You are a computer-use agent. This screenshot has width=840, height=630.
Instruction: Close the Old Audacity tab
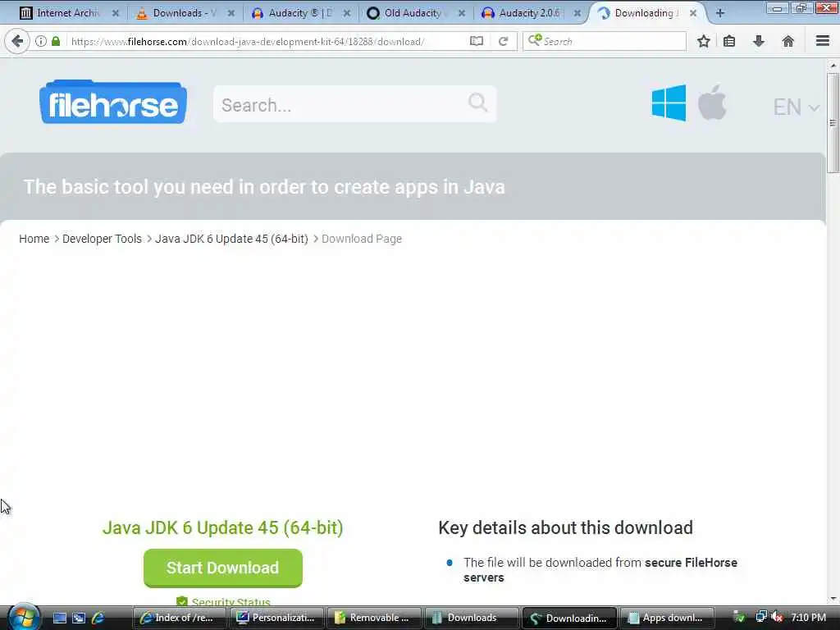tap(462, 13)
